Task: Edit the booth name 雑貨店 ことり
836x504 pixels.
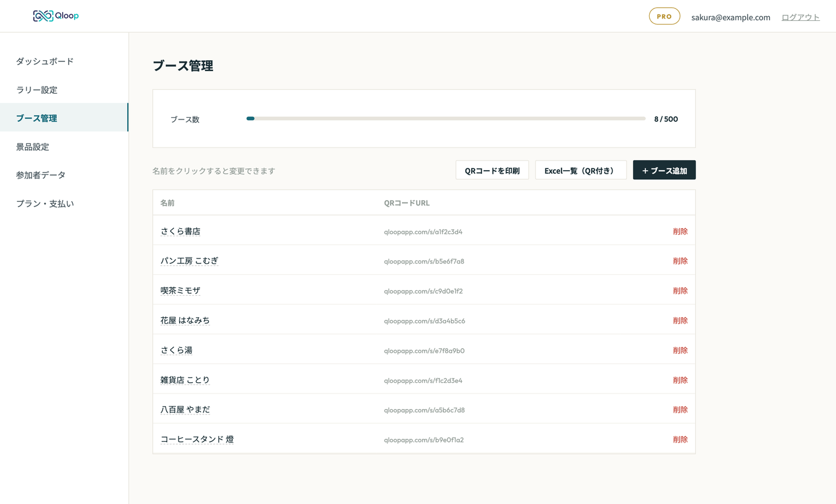Action: 185,380
